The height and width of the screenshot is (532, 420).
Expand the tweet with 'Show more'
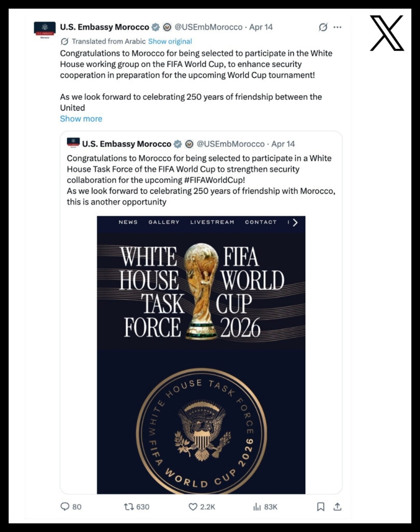(x=80, y=118)
